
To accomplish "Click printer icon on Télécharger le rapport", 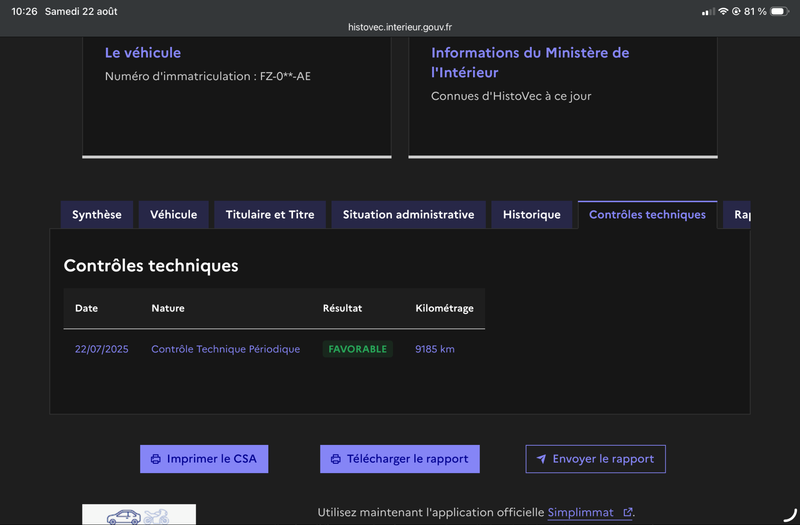I will 336,459.
